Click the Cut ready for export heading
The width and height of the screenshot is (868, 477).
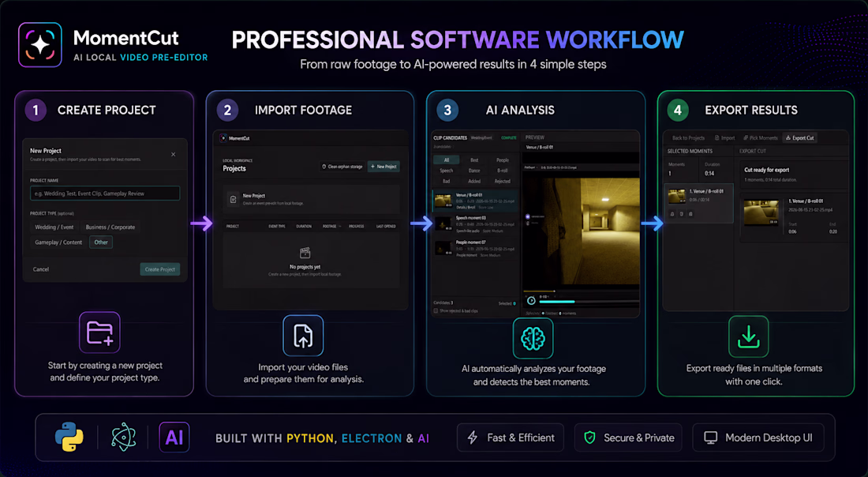pyautogui.click(x=767, y=170)
